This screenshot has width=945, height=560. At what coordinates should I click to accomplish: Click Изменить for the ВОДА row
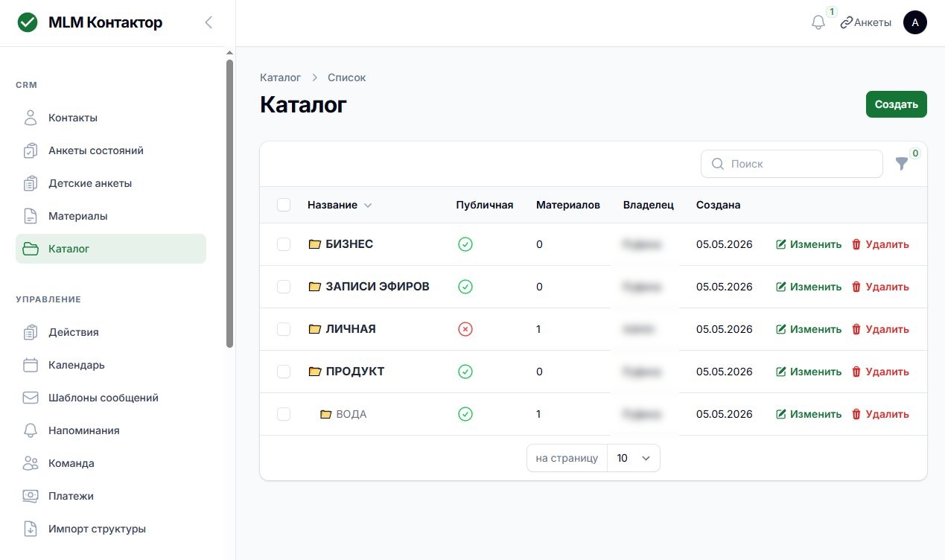[x=809, y=414]
